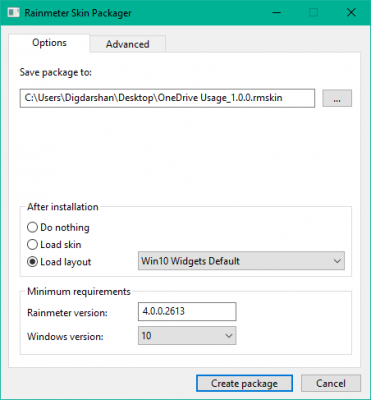Switch to the Advanced tab
This screenshot has height=400, width=371.
[128, 44]
